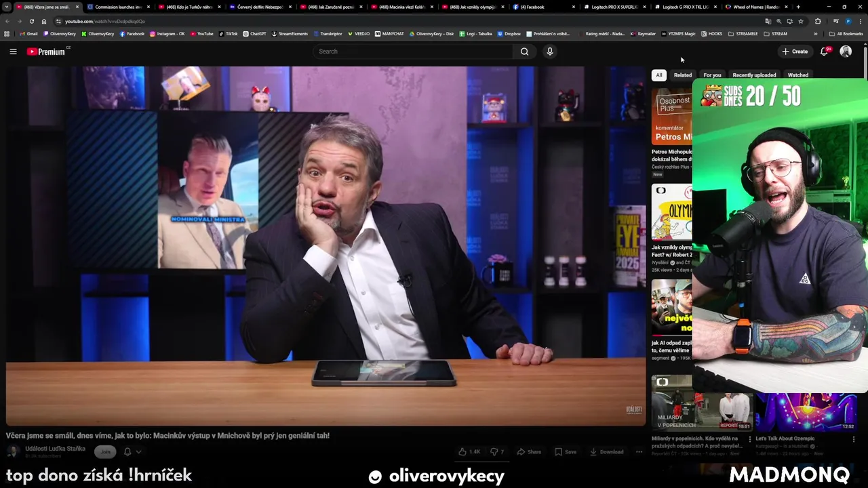Close the Commission launches tab
Image resolution: width=868 pixels, height=488 pixels.
click(148, 7)
